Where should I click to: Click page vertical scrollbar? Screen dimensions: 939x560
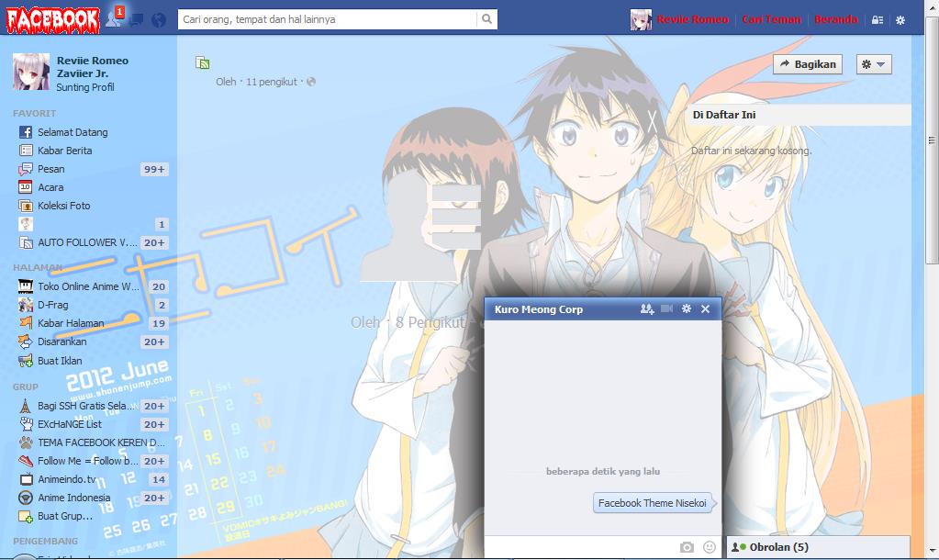pos(932,140)
